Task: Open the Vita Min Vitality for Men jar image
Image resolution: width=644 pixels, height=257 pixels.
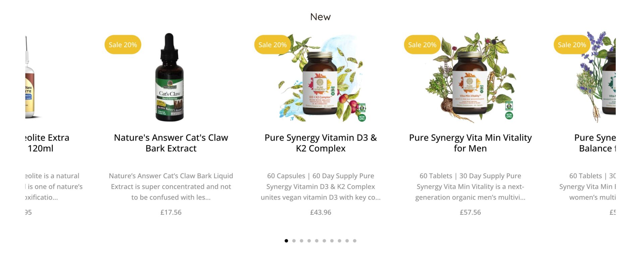Action: pyautogui.click(x=470, y=77)
